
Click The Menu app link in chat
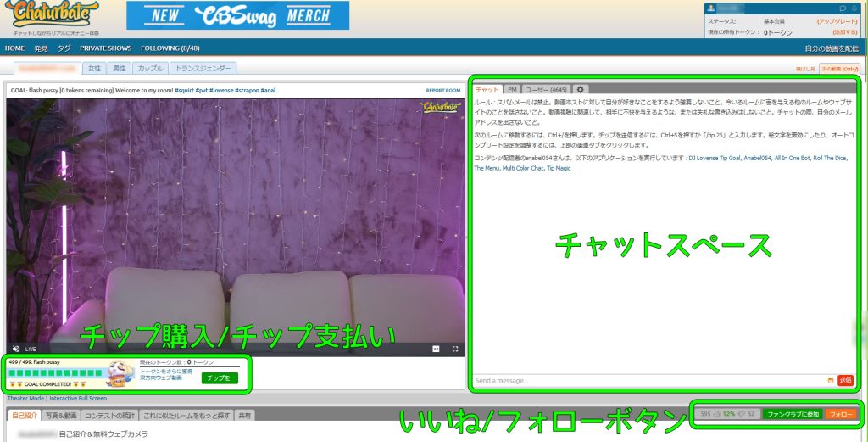click(487, 168)
